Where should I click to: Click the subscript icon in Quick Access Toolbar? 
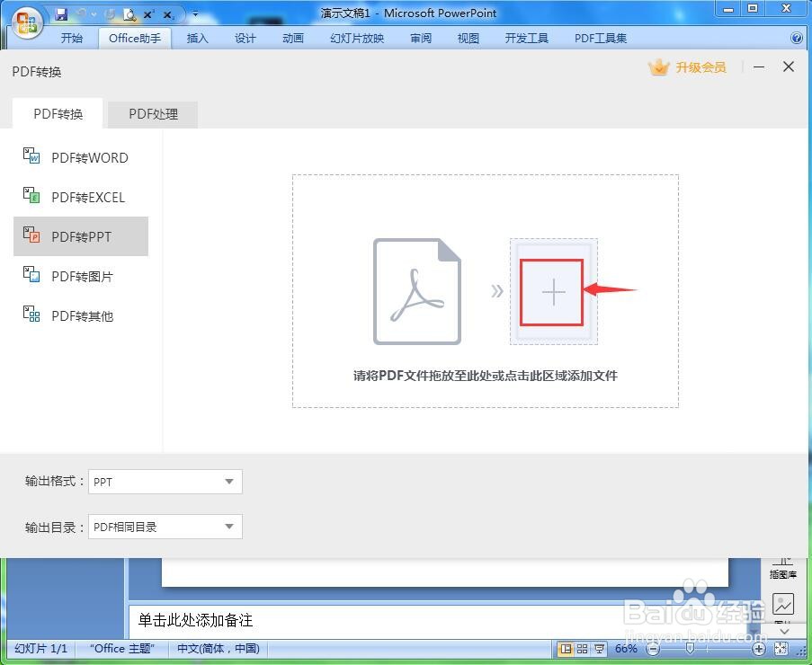[x=168, y=13]
